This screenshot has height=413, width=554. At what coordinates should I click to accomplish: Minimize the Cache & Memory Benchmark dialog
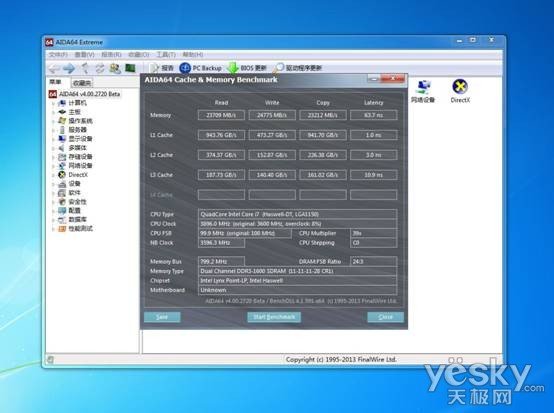(x=374, y=78)
